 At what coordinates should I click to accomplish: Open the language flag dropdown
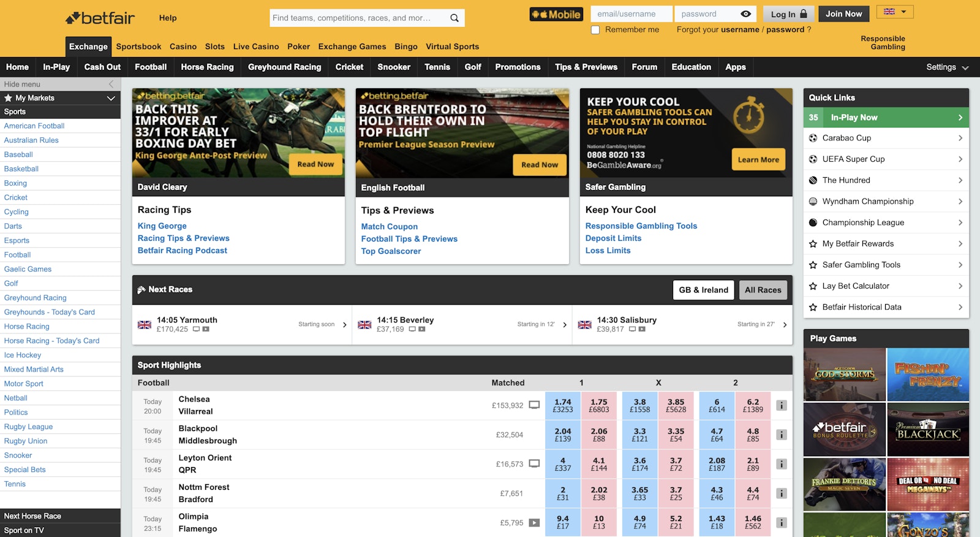coord(895,12)
